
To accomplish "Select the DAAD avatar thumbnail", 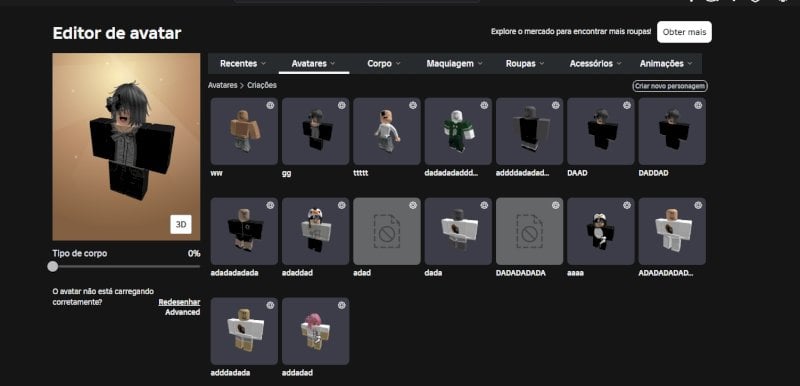I will click(x=601, y=131).
